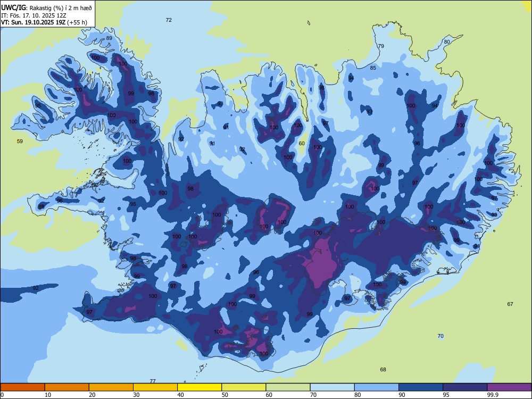The width and height of the screenshot is (532, 399).
Task: Click the "79" value on the northeast coast
Action: (x=381, y=46)
